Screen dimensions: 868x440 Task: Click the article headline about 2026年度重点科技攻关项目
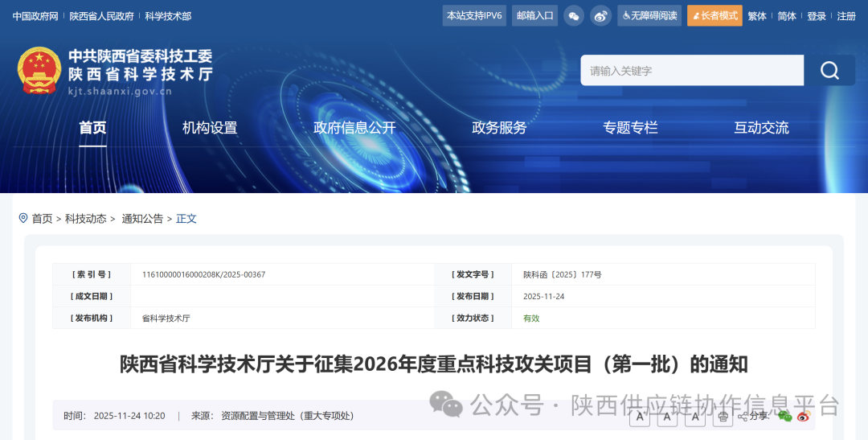pyautogui.click(x=434, y=364)
